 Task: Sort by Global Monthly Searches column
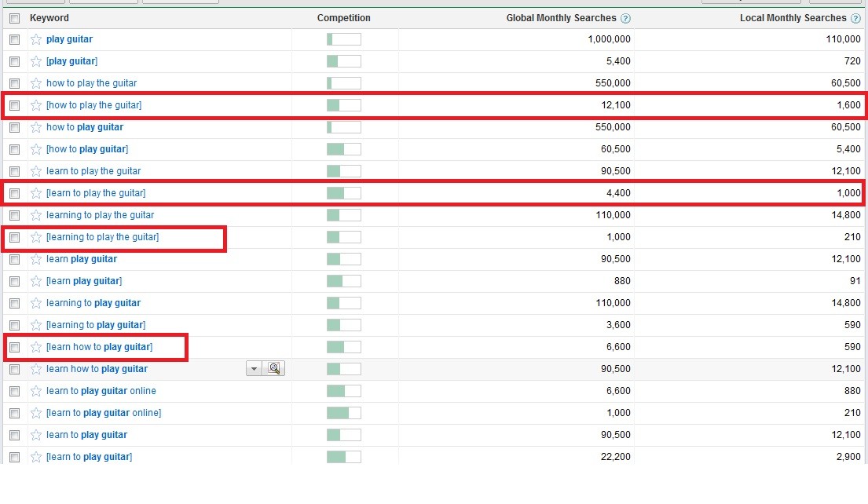pos(562,18)
